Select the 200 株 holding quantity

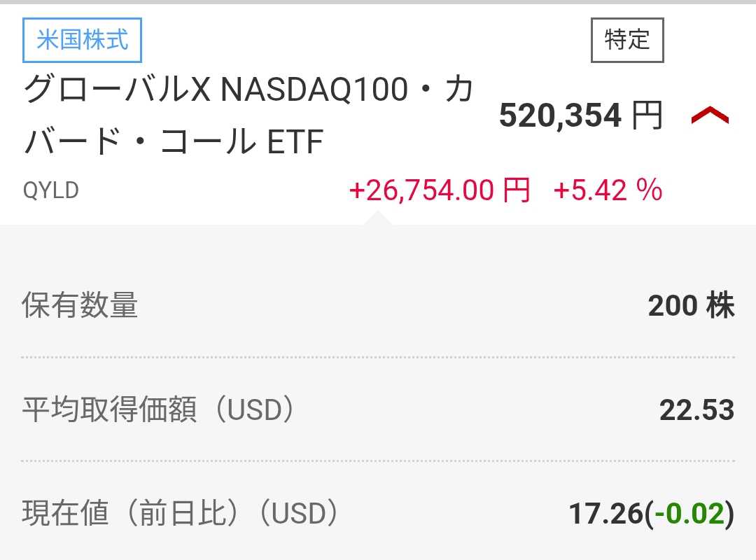click(691, 306)
